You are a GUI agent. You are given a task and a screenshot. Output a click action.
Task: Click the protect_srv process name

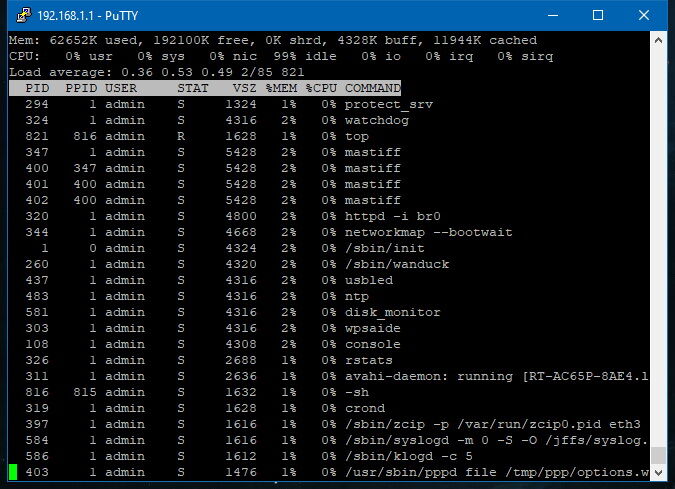point(389,105)
